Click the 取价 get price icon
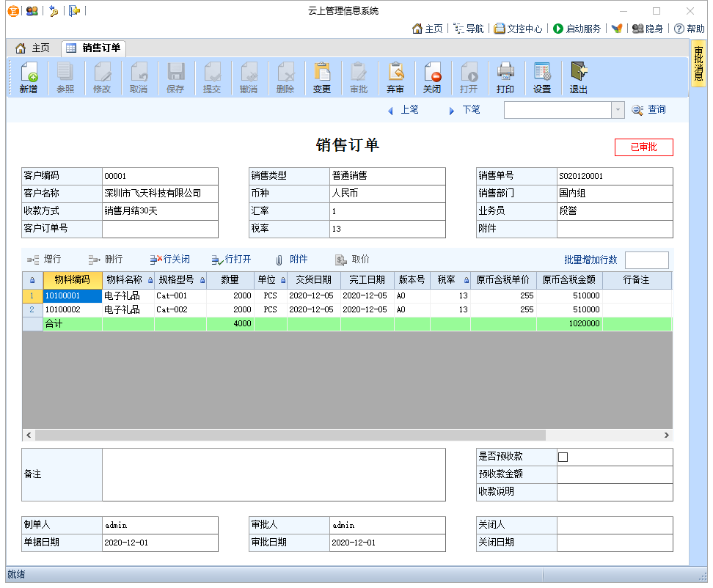Image resolution: width=713 pixels, height=588 pixels. coord(352,260)
